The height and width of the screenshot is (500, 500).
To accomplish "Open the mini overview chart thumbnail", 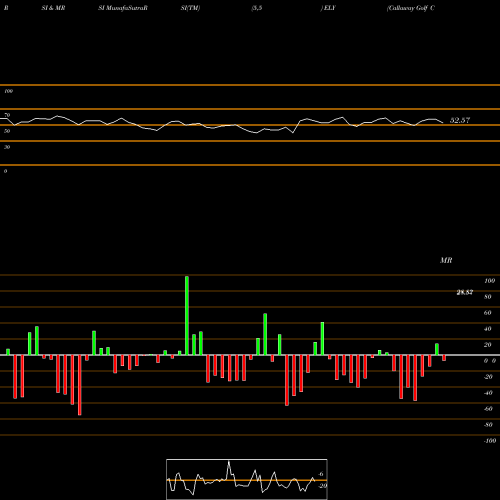I will pyautogui.click(x=247, y=479).
